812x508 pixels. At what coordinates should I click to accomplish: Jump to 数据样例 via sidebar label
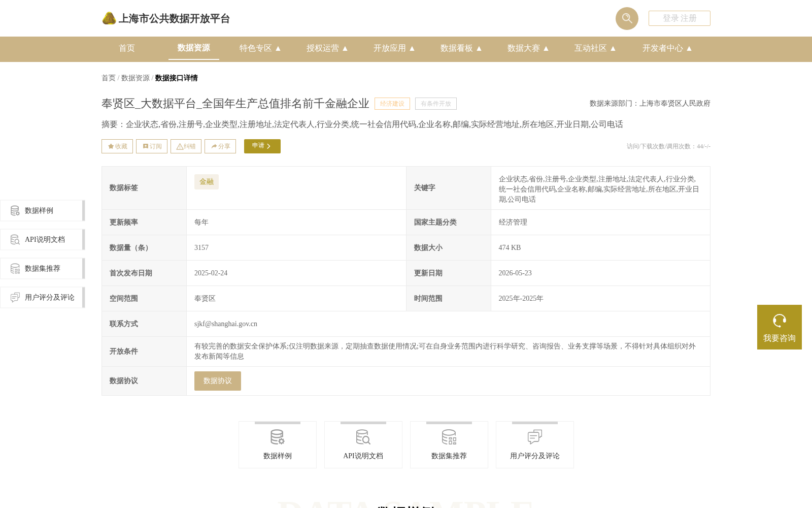39,211
